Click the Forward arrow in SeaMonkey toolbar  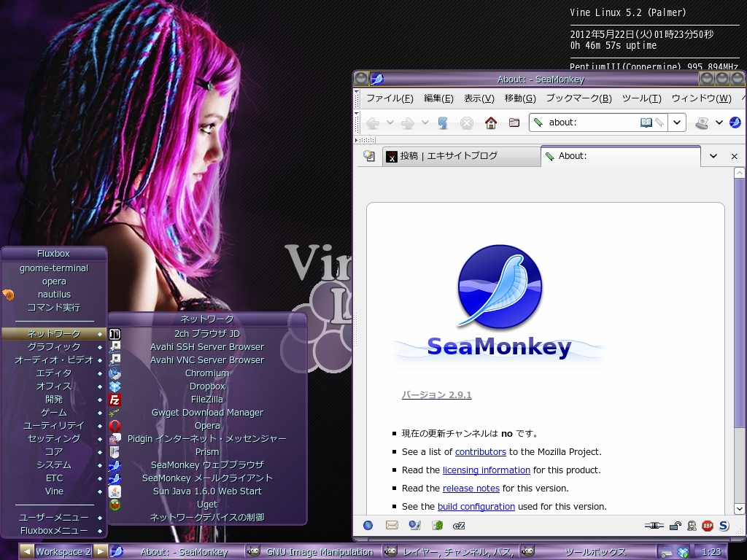click(408, 122)
